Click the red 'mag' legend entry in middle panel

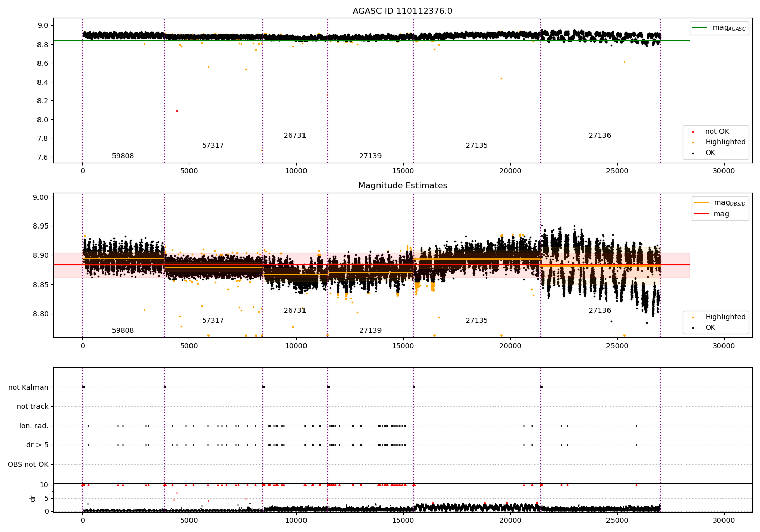[712, 214]
